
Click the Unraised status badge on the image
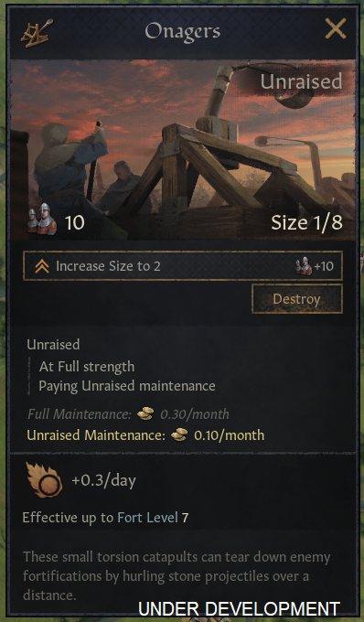tap(301, 81)
